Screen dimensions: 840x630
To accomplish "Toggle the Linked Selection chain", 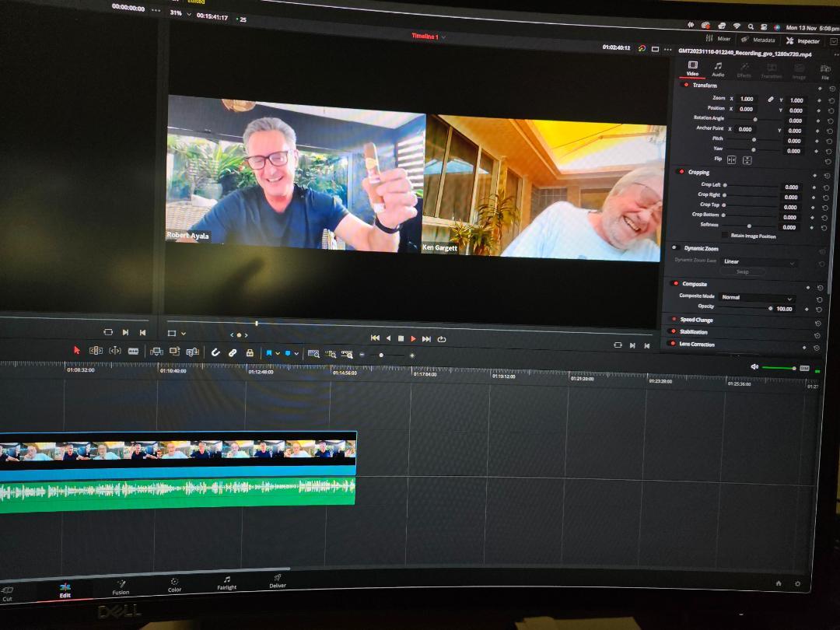I will (x=233, y=353).
